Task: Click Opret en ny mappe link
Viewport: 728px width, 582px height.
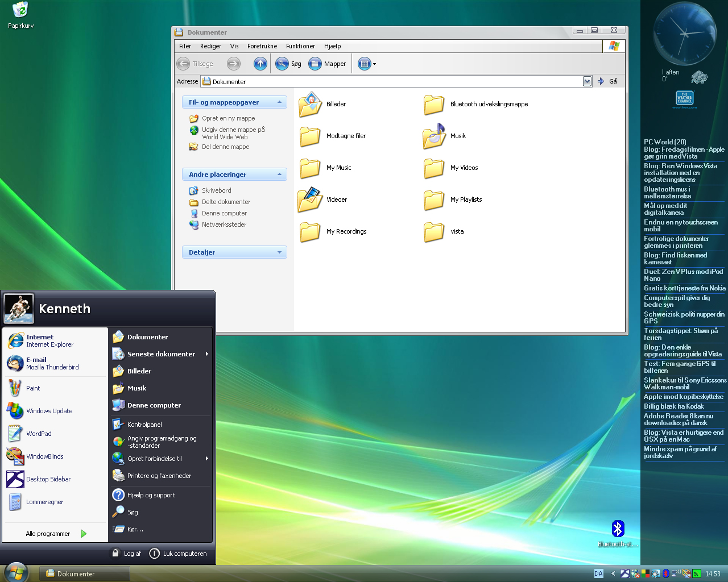Action: coord(228,118)
